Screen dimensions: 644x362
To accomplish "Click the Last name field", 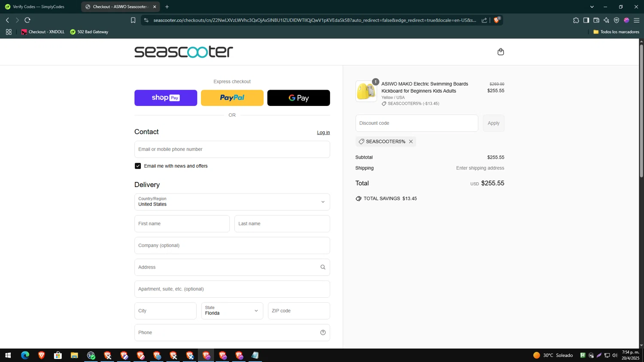I will point(282,224).
